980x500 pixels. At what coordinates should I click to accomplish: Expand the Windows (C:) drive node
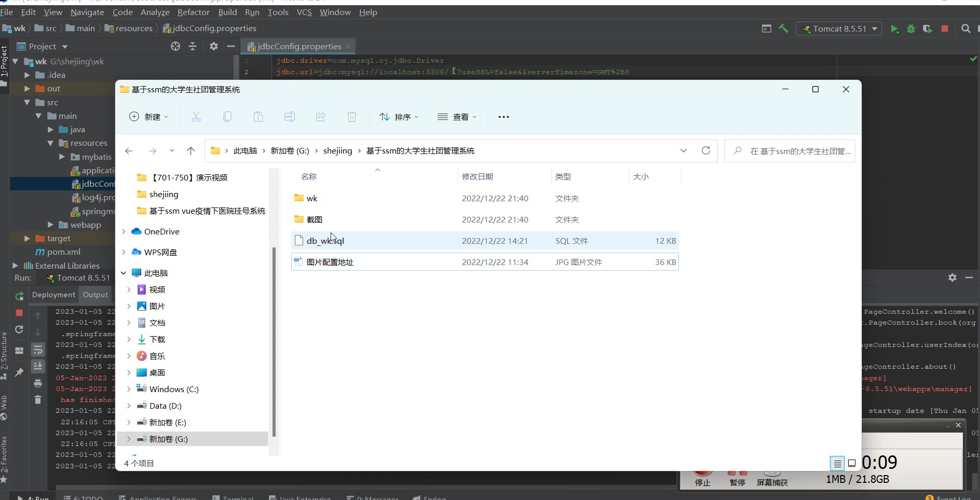click(129, 389)
